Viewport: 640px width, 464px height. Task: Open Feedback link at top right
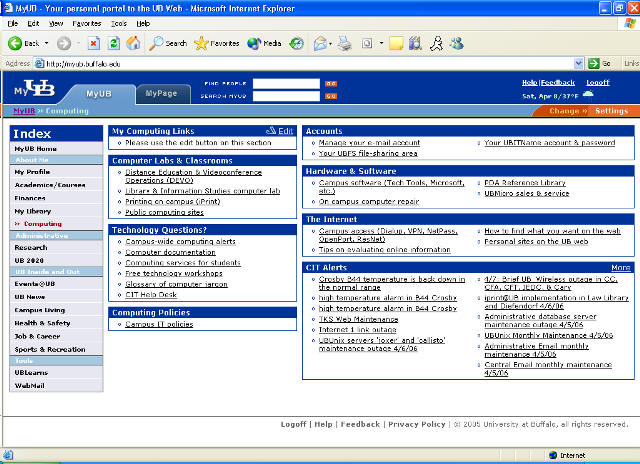(558, 82)
